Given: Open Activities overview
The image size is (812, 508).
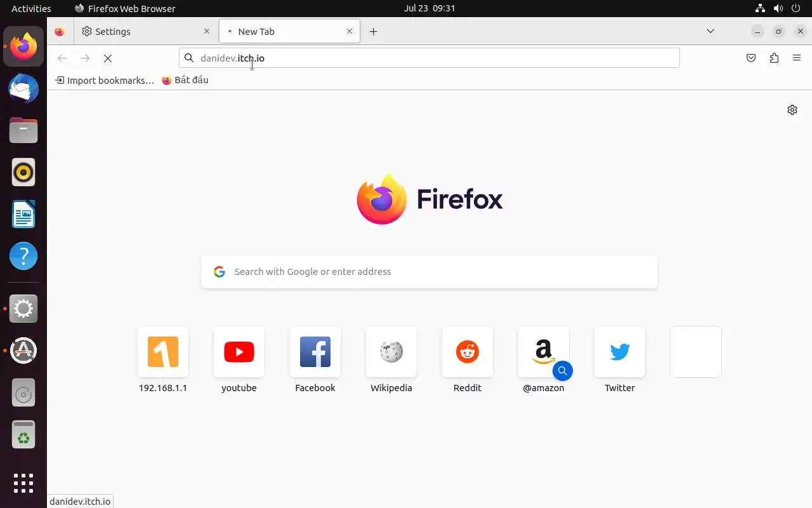Looking at the screenshot, I should [x=31, y=8].
